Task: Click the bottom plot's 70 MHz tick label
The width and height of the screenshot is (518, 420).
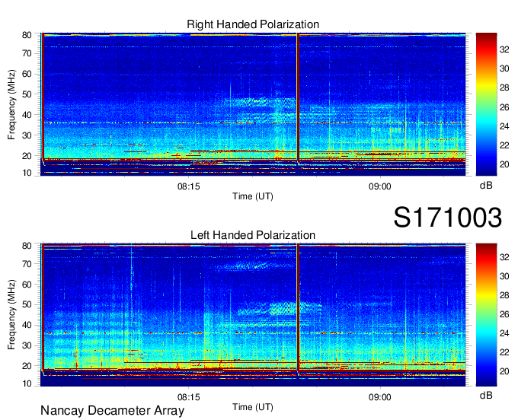Action: pos(27,264)
